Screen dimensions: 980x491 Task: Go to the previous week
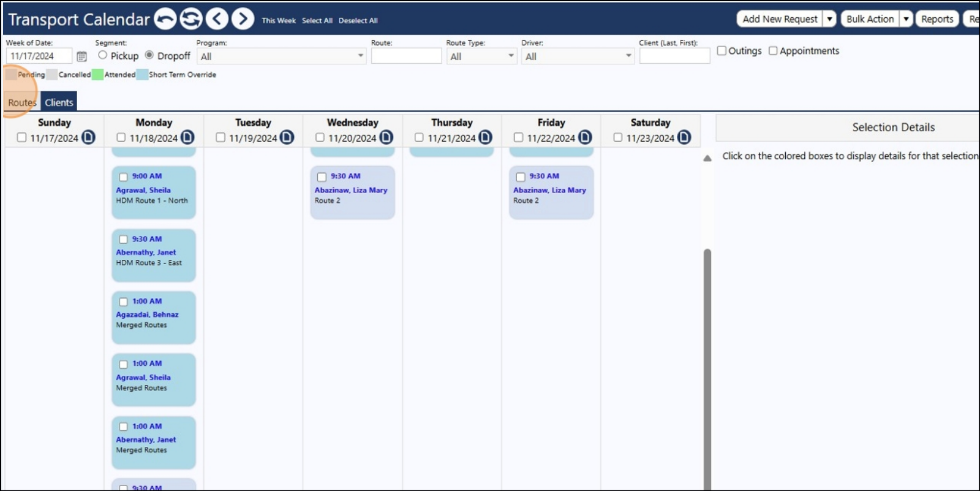coord(217,19)
